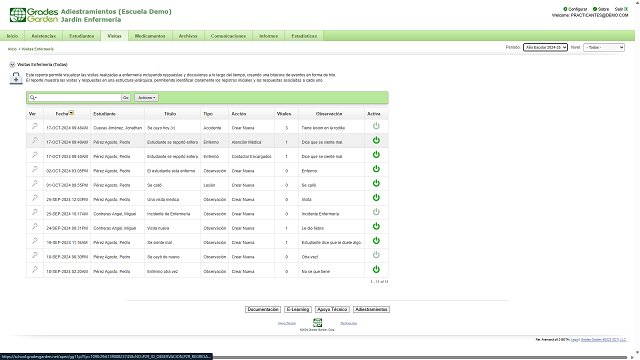Open the Grades Garden logo link
640x360 pixels.
(x=34, y=15)
